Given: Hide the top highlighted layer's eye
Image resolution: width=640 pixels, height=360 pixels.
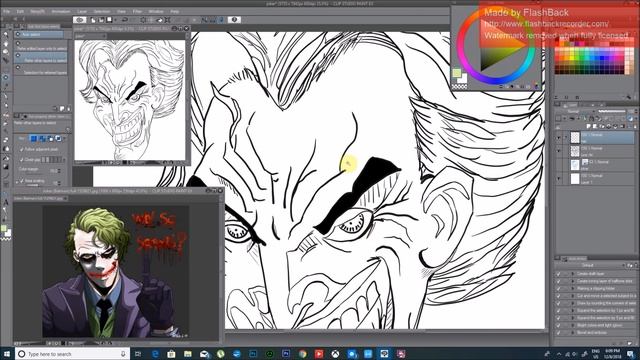Looking at the screenshot, I should pos(559,138).
